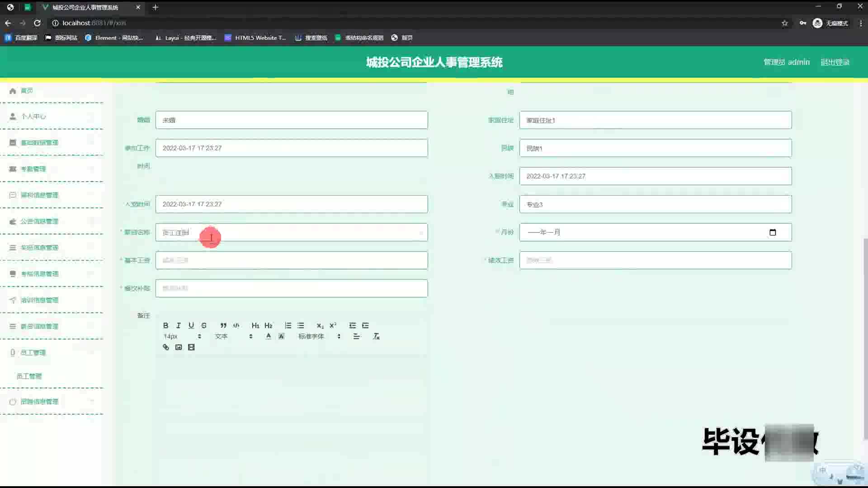The width and height of the screenshot is (868, 488).
Task: Click the 专业 field showing 专业3
Action: coord(656,204)
